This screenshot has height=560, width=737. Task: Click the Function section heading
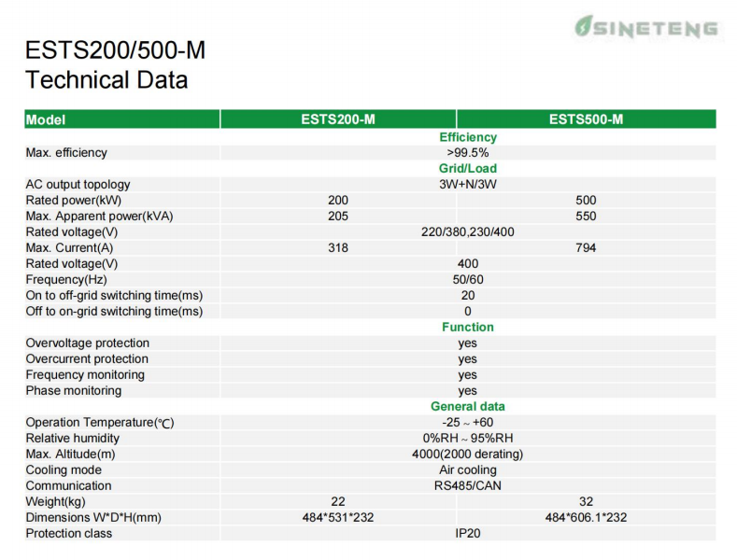[468, 327]
